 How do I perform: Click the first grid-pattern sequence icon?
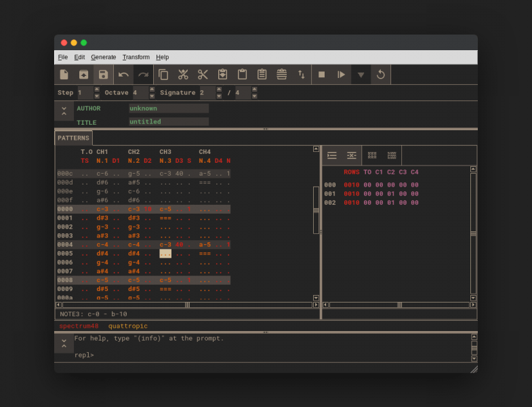point(372,155)
